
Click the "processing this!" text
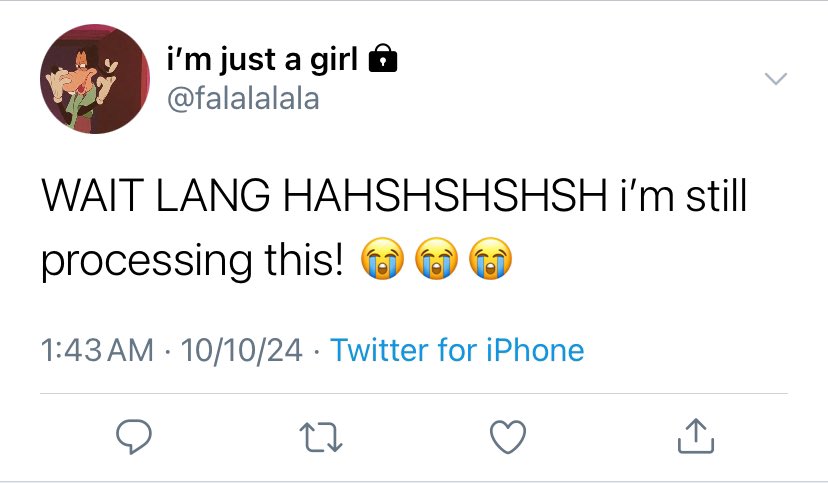(192, 260)
